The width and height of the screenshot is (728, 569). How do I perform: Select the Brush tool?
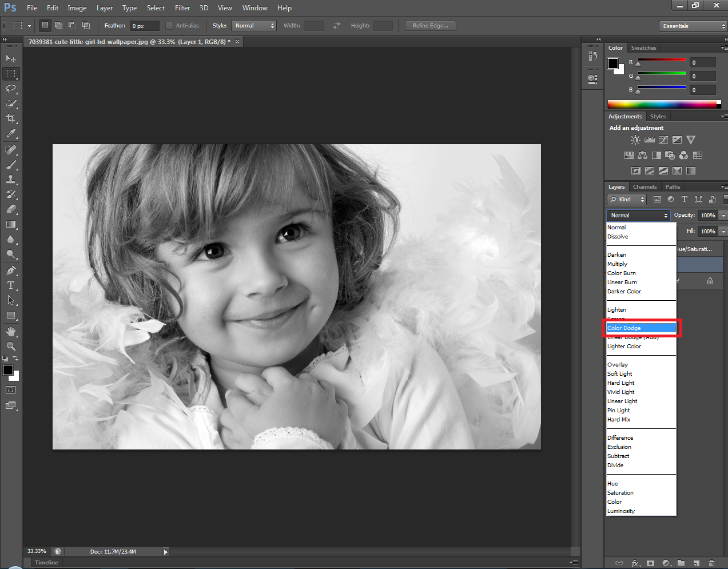11,165
